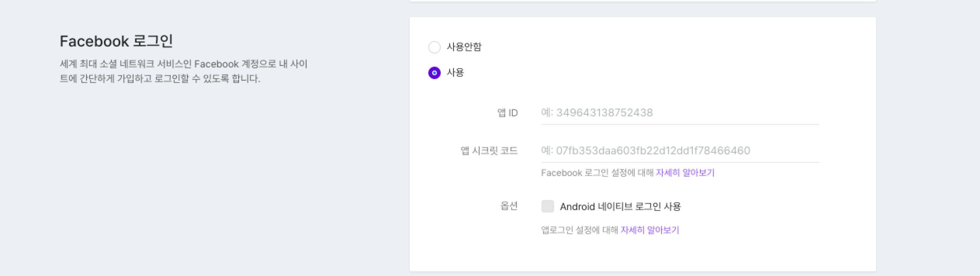Image resolution: width=980 pixels, height=276 pixels.
Task: Click the 사용안함 label text
Action: pos(464,47)
